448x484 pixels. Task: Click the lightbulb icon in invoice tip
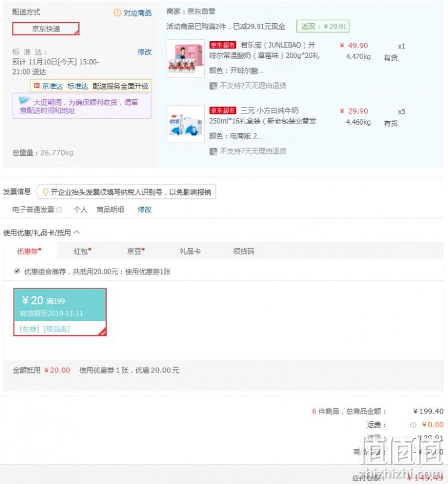(45, 192)
